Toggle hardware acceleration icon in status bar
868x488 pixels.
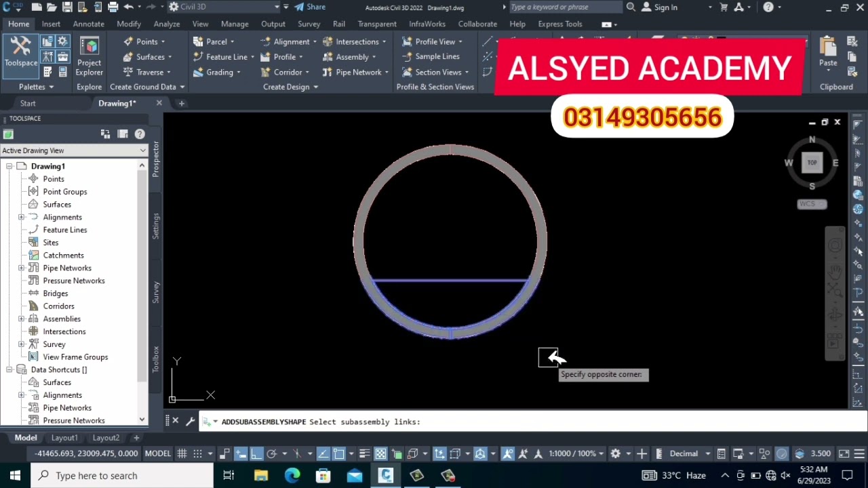tap(782, 453)
